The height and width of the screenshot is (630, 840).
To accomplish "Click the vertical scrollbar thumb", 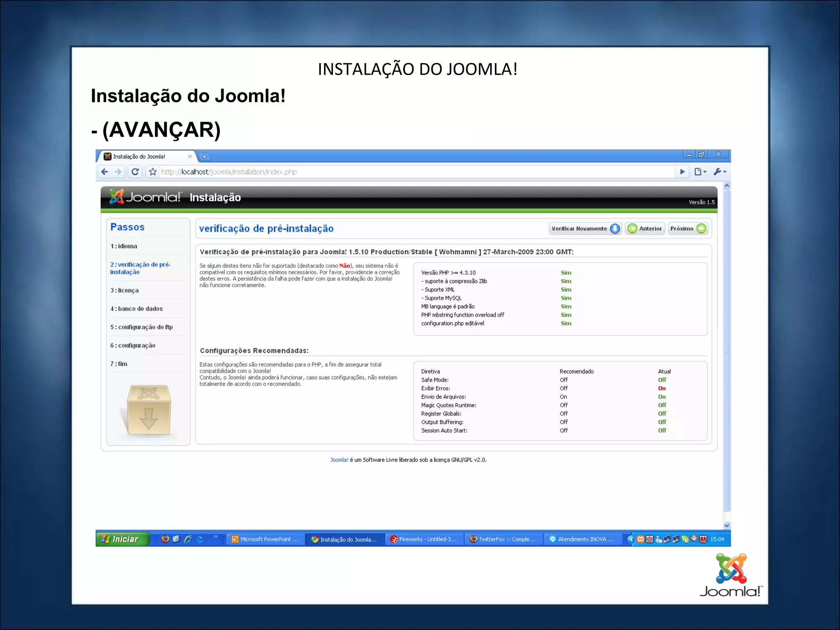I will [x=726, y=350].
